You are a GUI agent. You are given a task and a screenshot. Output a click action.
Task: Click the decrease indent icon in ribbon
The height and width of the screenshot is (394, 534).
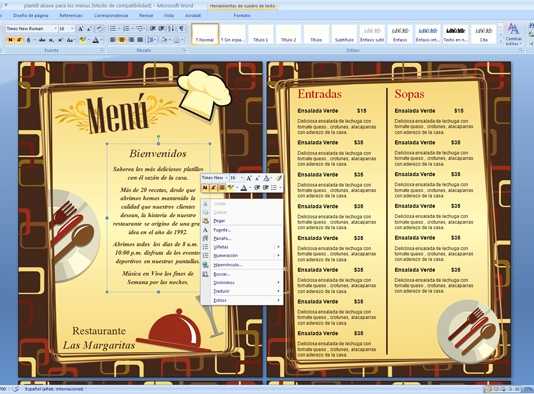click(x=153, y=29)
